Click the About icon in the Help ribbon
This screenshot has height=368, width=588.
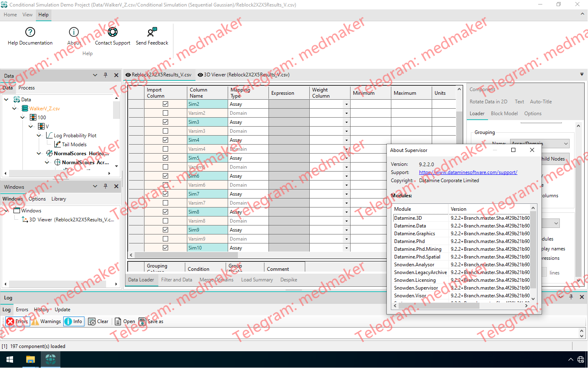point(73,36)
